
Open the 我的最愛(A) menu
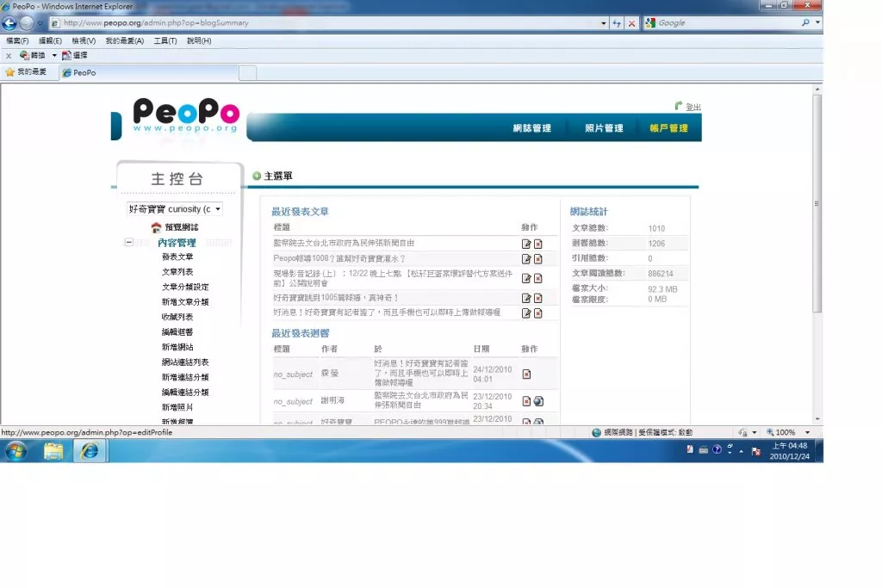(x=125, y=41)
